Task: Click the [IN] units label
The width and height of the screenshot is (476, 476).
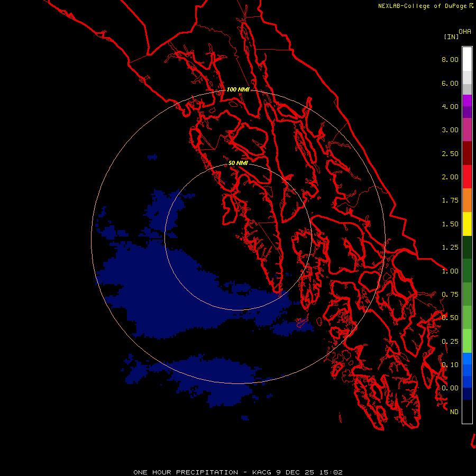Action: pyautogui.click(x=451, y=36)
